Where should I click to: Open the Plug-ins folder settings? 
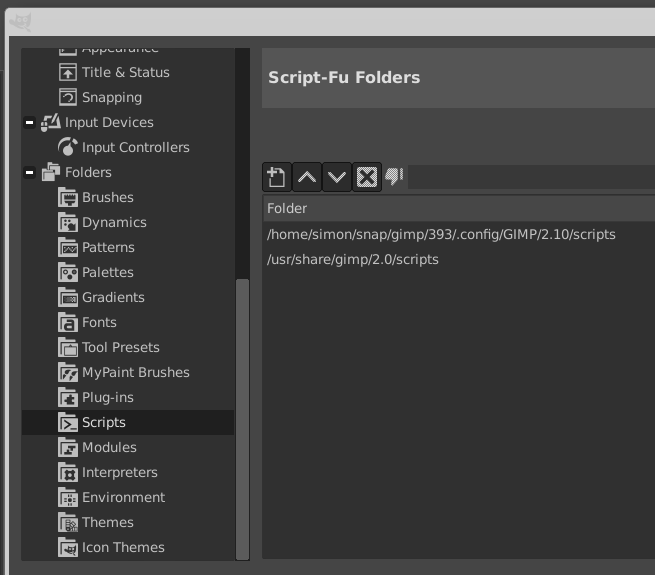point(107,397)
